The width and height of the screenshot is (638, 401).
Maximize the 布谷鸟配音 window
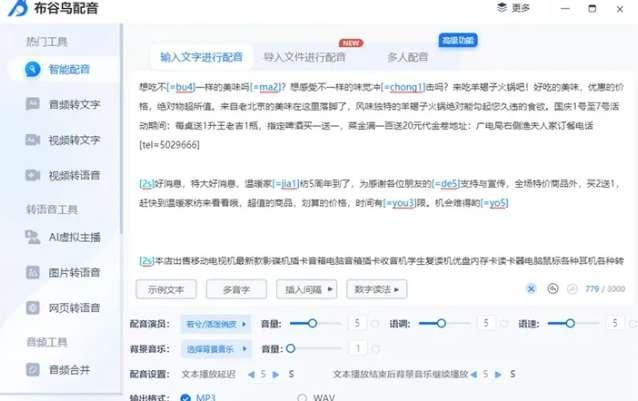pos(592,9)
